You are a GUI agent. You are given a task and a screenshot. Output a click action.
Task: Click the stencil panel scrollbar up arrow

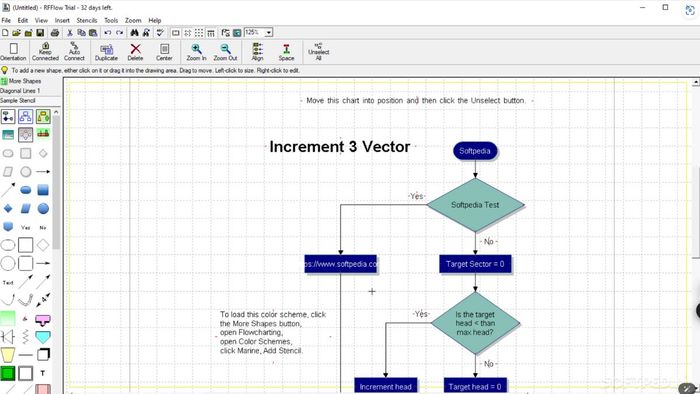click(56, 112)
